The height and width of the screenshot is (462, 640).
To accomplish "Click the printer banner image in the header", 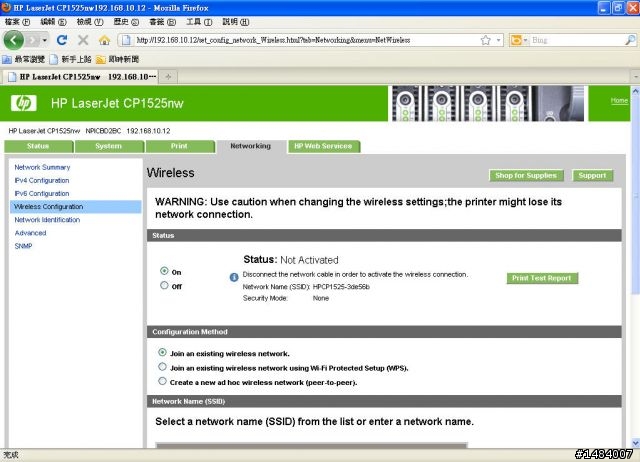I will [x=488, y=103].
